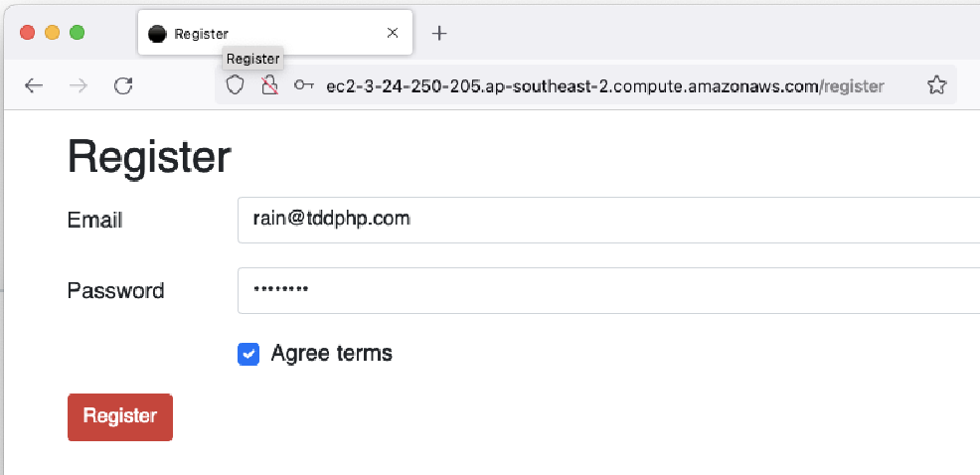Select the amazonaws.com address bar URL
This screenshot has height=475, width=980.
[x=605, y=86]
